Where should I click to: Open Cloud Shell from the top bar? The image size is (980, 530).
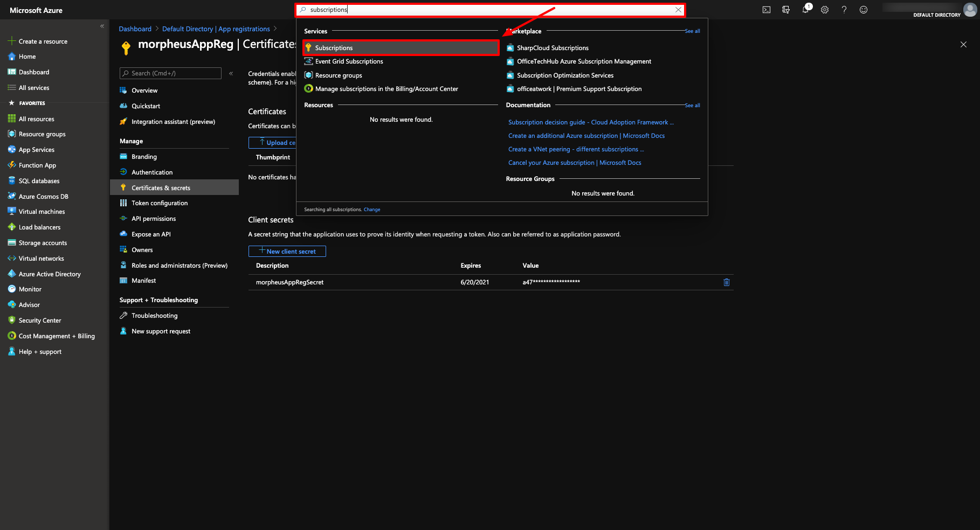[766, 9]
